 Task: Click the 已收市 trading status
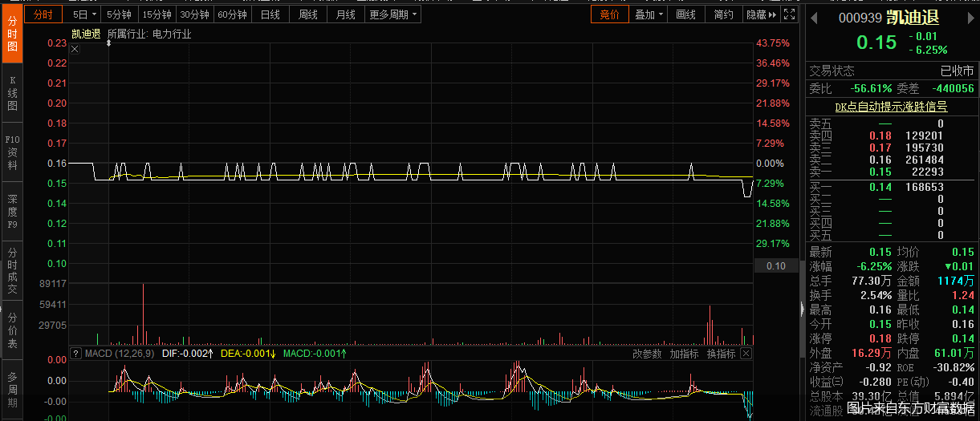coord(957,71)
